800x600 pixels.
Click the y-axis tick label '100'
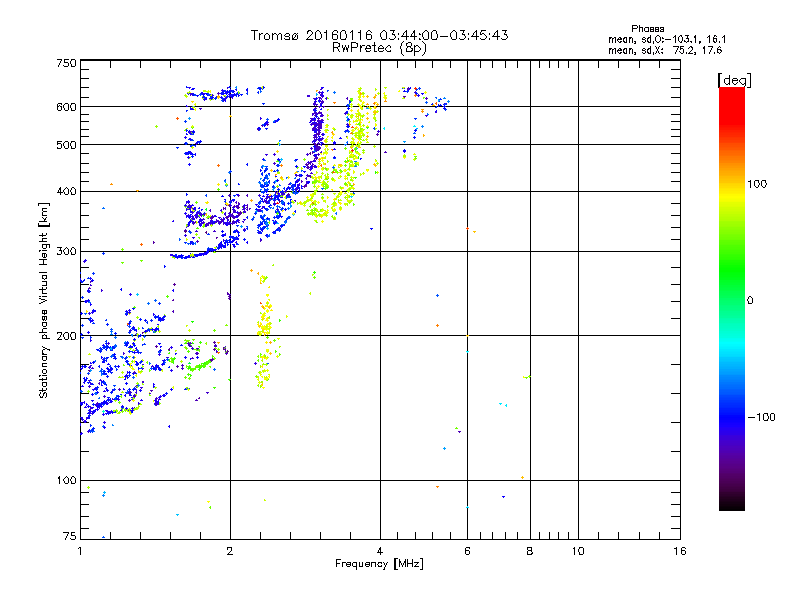[x=66, y=481]
